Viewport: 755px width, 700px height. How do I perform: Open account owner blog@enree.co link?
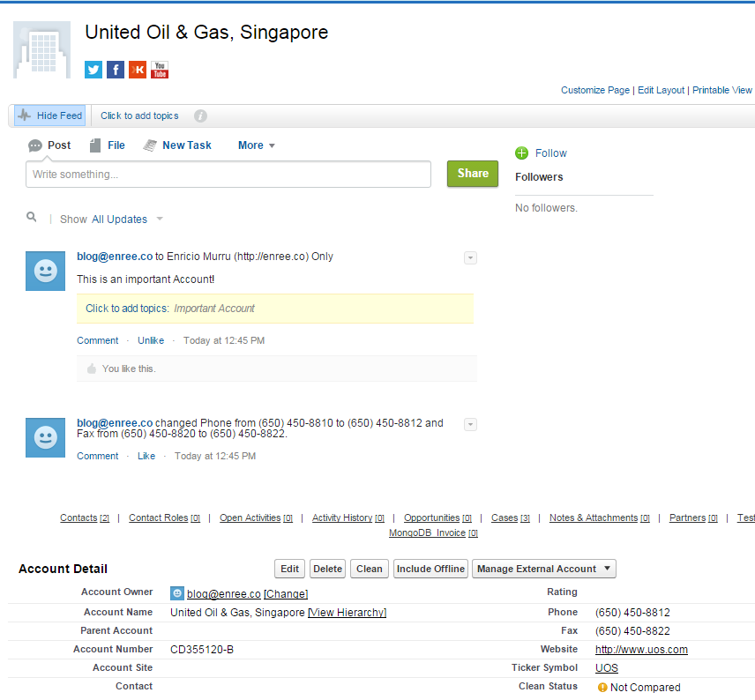(x=224, y=594)
